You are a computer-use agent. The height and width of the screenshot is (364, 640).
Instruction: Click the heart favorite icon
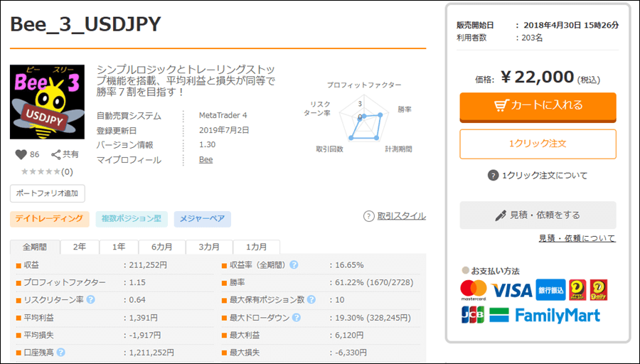click(x=21, y=154)
